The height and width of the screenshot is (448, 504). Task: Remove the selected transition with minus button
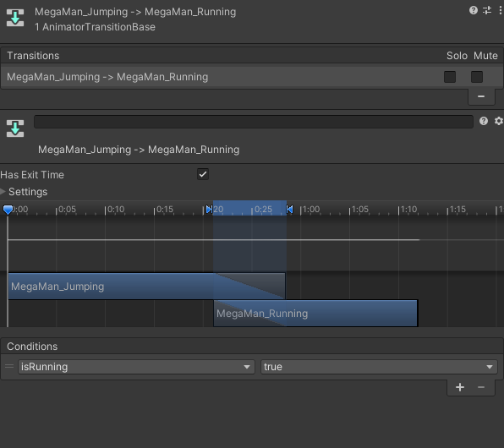[481, 96]
